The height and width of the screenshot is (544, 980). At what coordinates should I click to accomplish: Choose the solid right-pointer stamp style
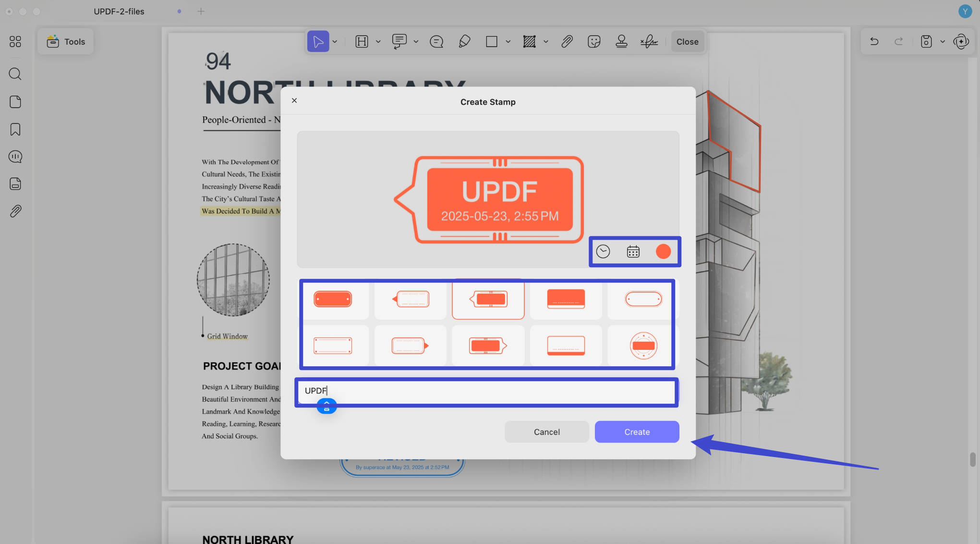488,346
